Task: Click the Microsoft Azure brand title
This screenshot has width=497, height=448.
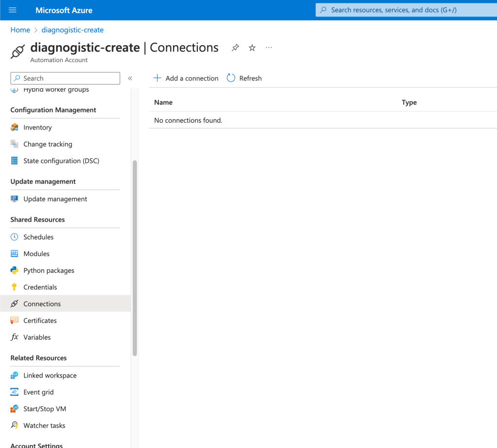Action: [64, 10]
